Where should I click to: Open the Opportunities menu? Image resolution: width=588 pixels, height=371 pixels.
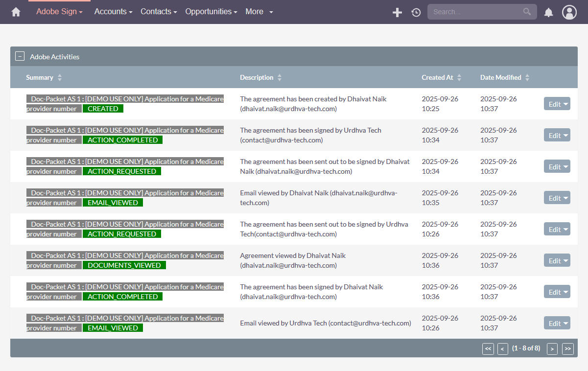point(211,12)
